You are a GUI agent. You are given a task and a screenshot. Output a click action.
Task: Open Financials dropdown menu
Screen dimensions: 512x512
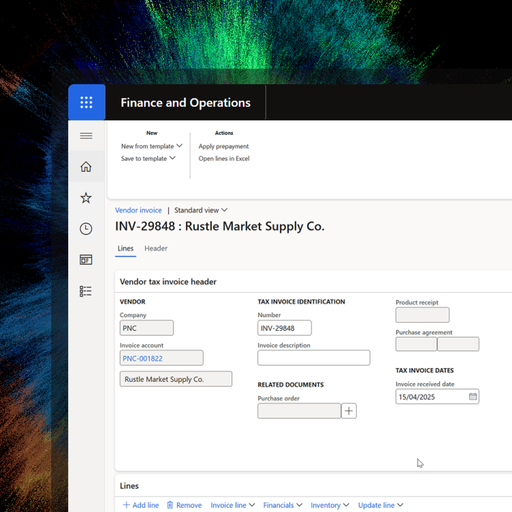(x=283, y=505)
